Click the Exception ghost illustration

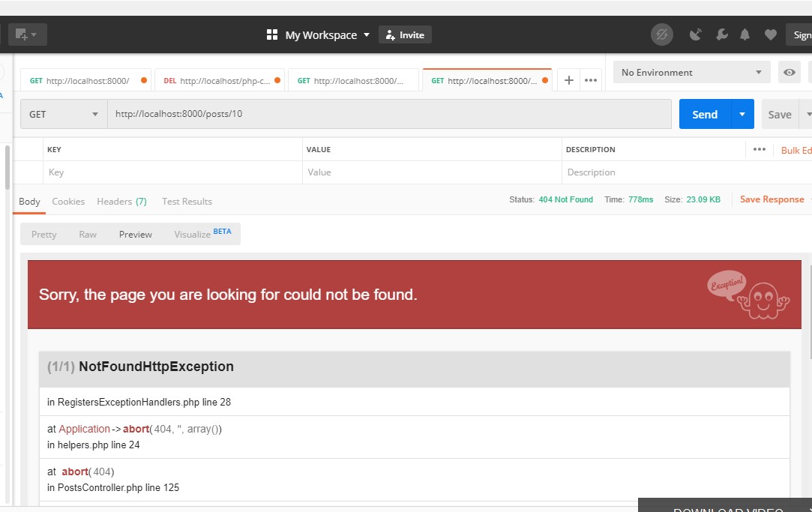pyautogui.click(x=748, y=295)
